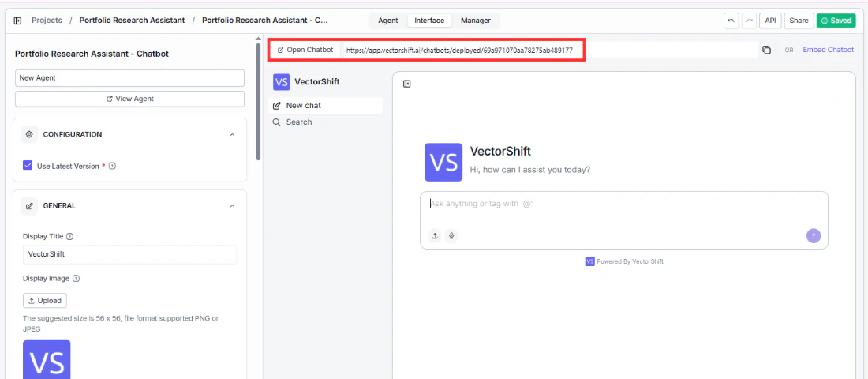Click the New Agent name field

129,78
